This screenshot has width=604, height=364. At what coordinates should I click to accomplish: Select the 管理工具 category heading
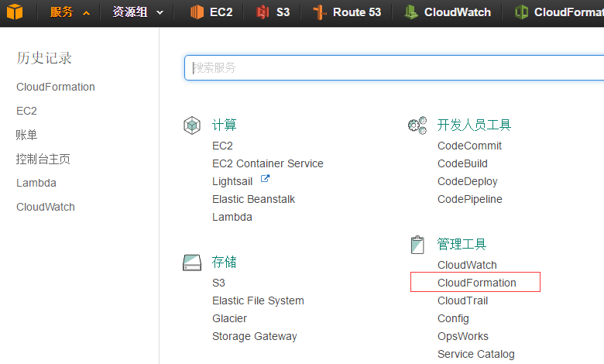(462, 245)
